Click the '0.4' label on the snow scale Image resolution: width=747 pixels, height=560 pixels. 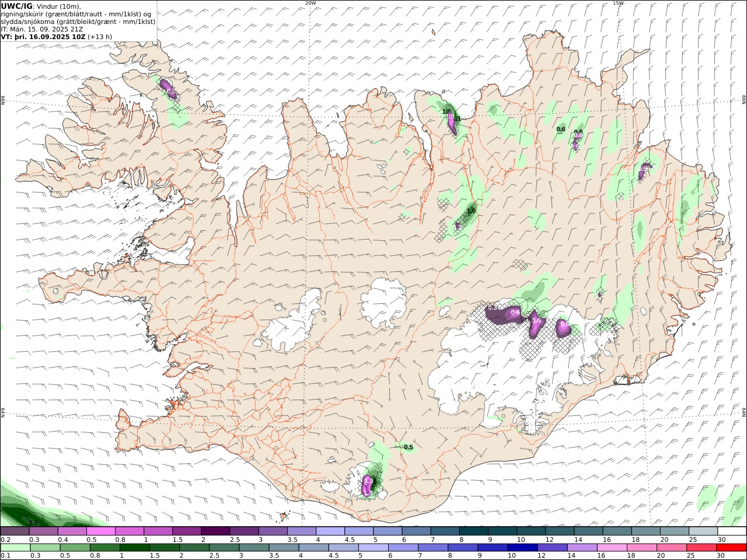click(62, 540)
